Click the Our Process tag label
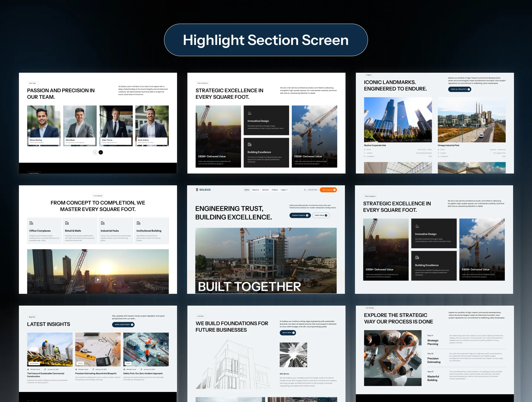The image size is (532, 402). point(370,308)
